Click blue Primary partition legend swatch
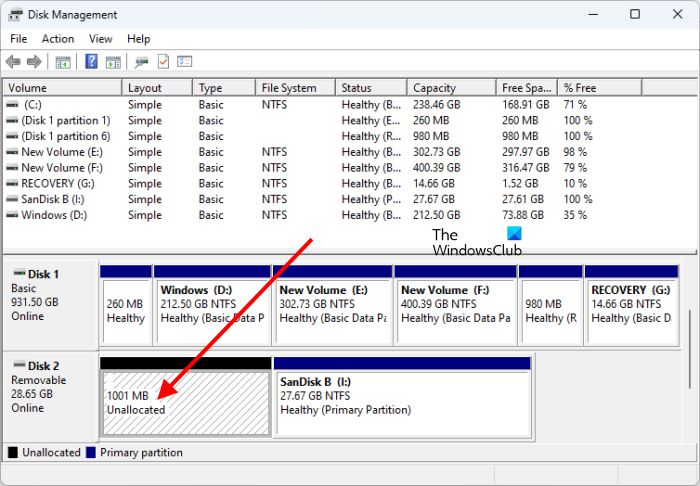Image resolution: width=700 pixels, height=486 pixels. click(91, 453)
